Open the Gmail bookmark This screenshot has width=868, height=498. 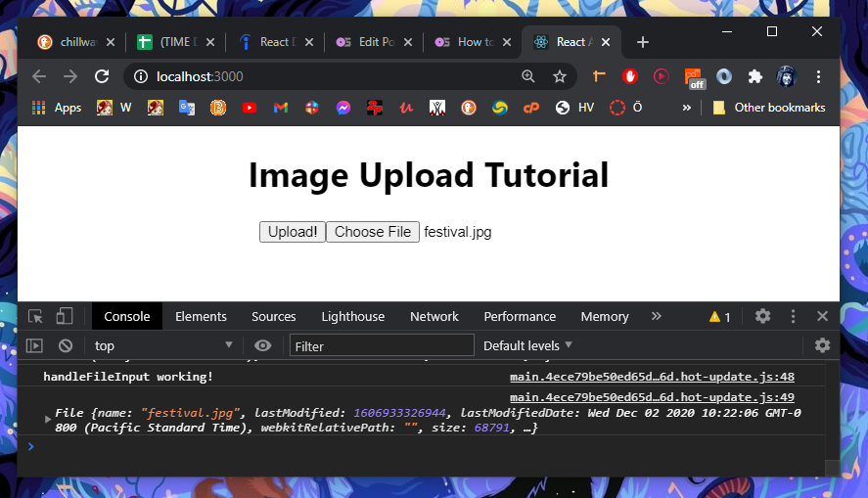281,108
